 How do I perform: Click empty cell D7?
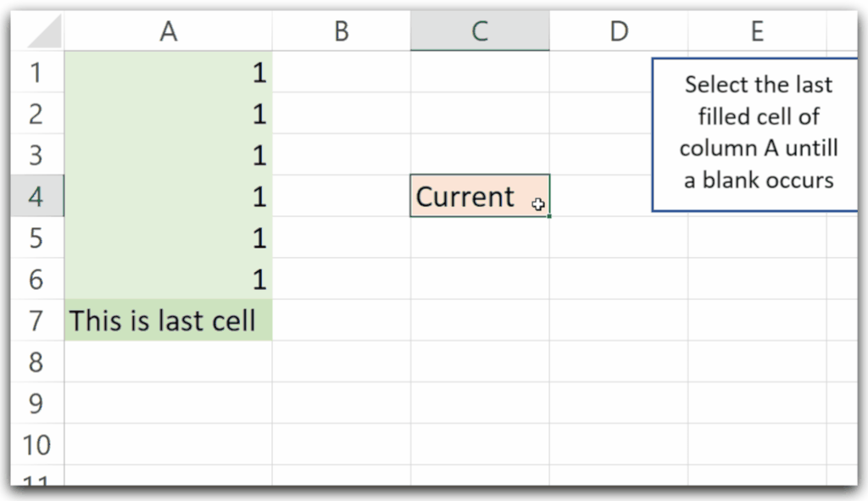pos(619,321)
